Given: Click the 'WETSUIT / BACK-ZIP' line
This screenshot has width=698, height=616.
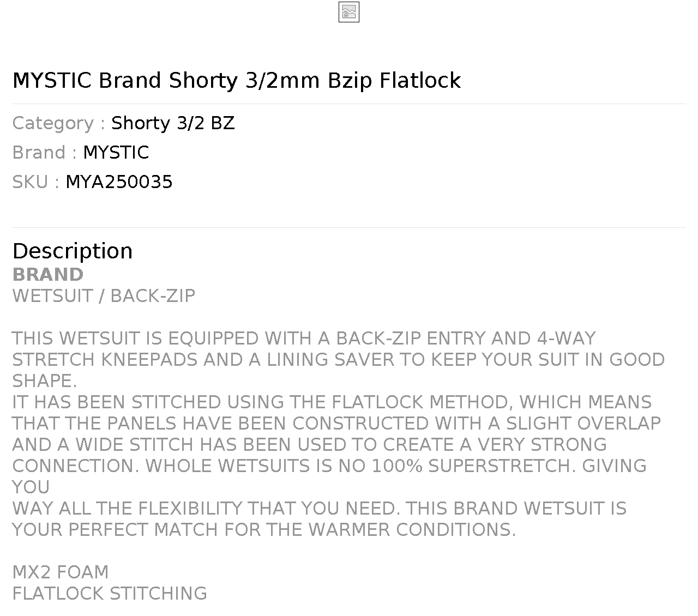Looking at the screenshot, I should [x=104, y=295].
